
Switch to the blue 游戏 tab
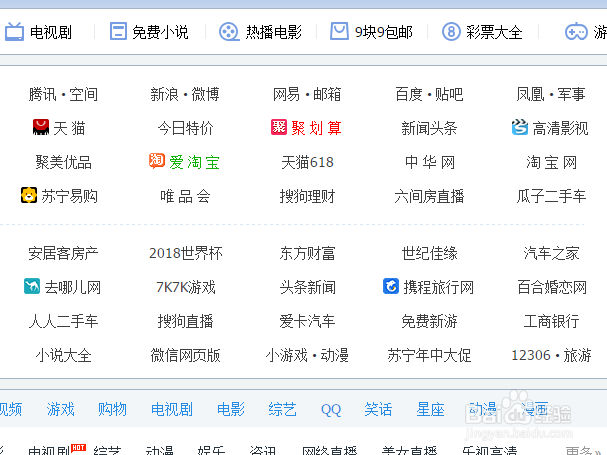(60, 409)
